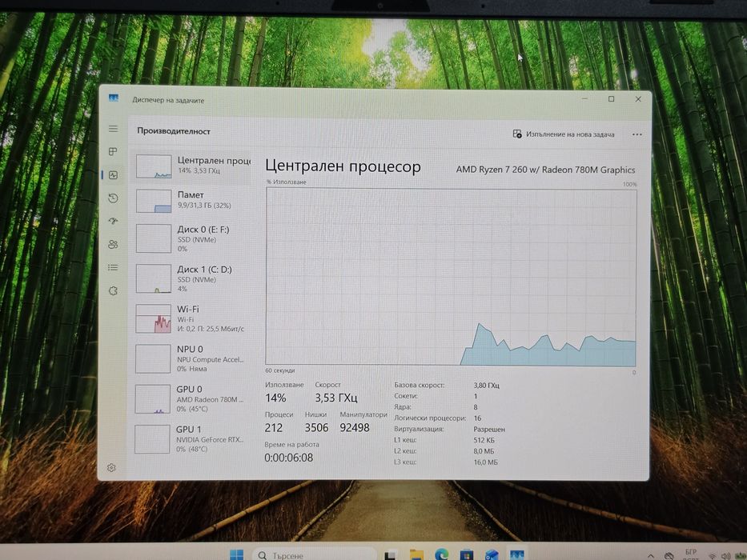Click 'Логически процесори:' label

pos(430,418)
